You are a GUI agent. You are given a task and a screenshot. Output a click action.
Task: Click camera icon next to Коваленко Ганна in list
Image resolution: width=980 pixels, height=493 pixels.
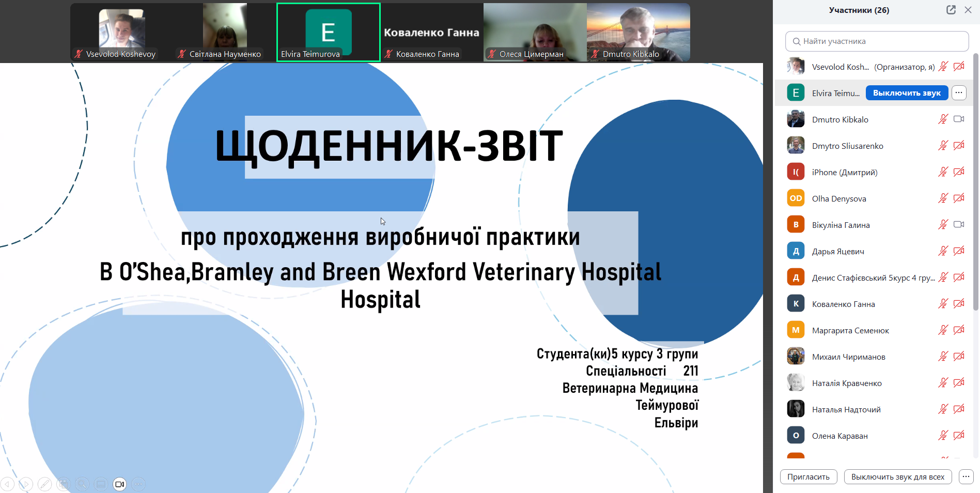959,304
